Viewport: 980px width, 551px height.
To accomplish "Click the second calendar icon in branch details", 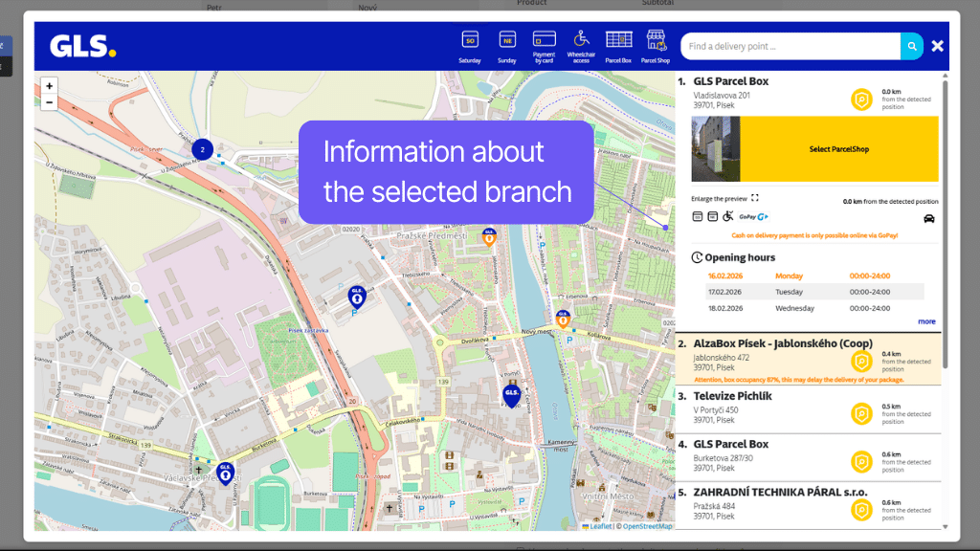I will click(712, 216).
